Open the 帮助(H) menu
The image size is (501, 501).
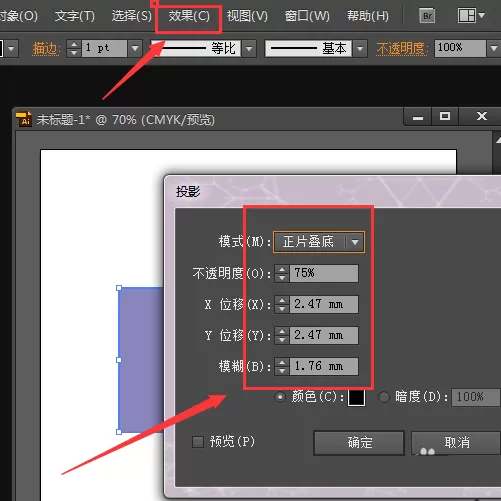click(x=368, y=16)
